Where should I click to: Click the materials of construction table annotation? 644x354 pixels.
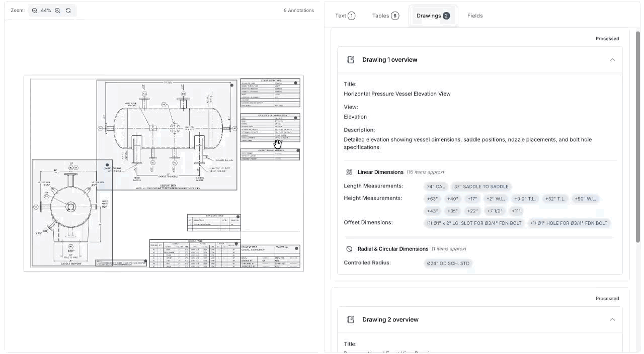(270, 128)
